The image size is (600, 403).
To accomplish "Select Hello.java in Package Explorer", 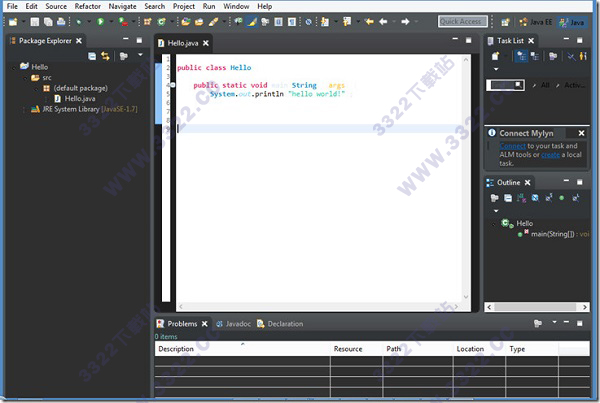I will [80, 99].
